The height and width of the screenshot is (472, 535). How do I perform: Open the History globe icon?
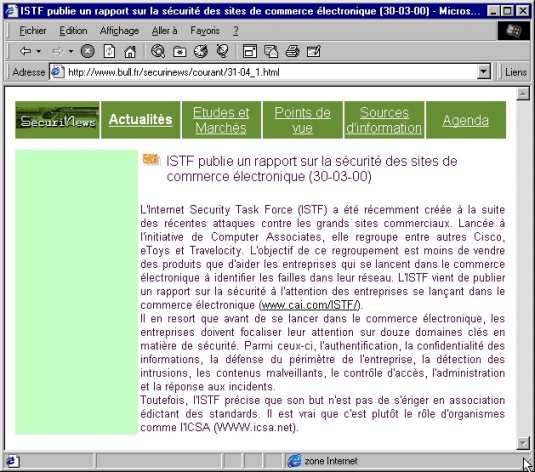point(201,51)
